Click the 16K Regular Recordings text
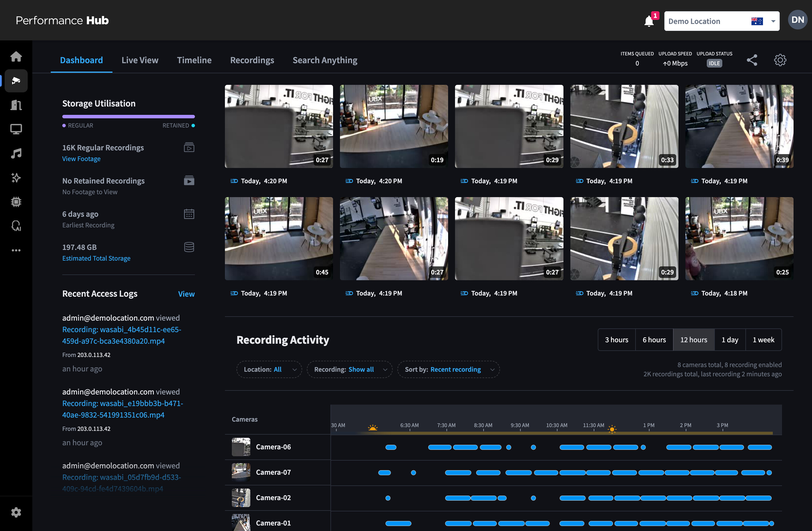The width and height of the screenshot is (812, 531). (x=103, y=147)
